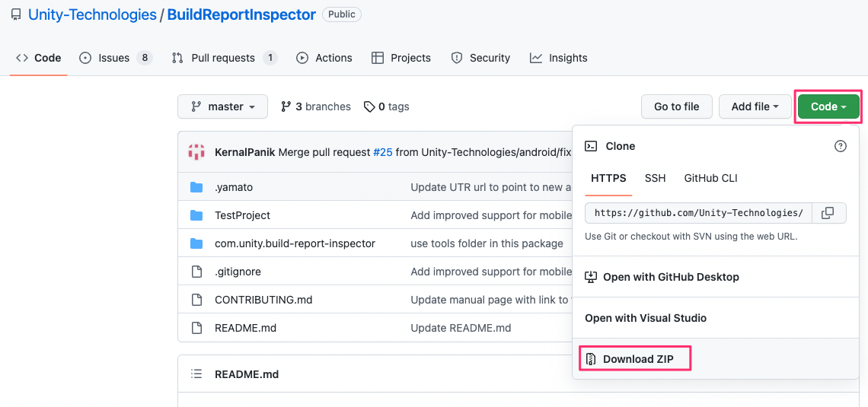Open the Actions tab
868x407 pixels.
324,58
